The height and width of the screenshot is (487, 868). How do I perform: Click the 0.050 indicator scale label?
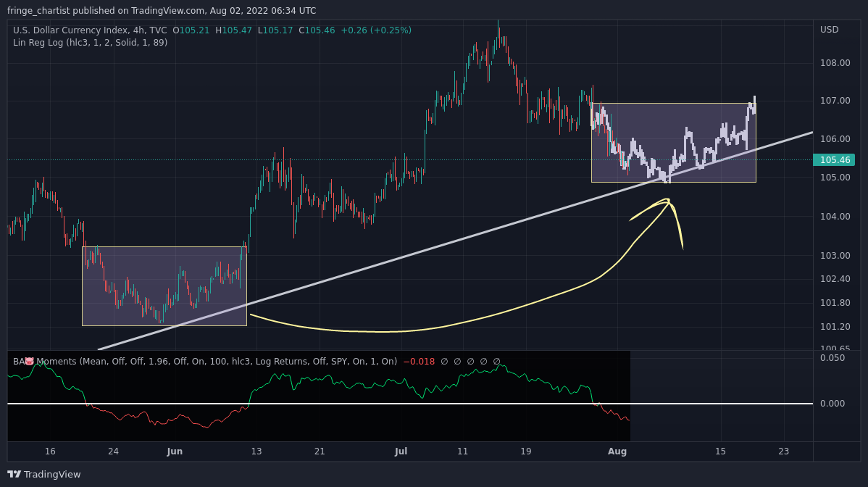832,358
